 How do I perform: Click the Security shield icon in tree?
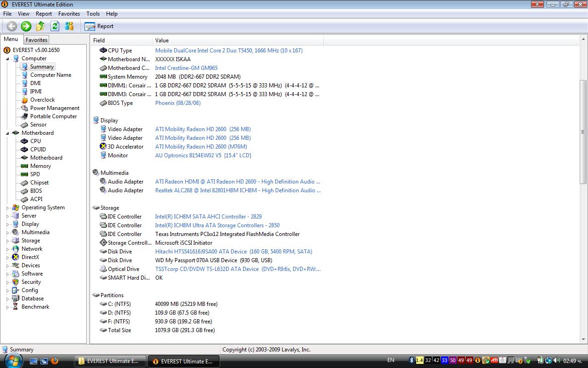point(16,282)
